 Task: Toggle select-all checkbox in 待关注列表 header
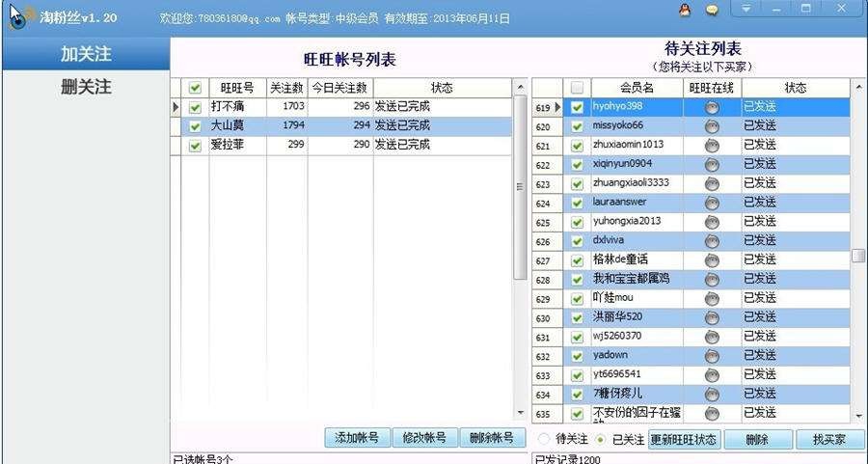pyautogui.click(x=577, y=88)
